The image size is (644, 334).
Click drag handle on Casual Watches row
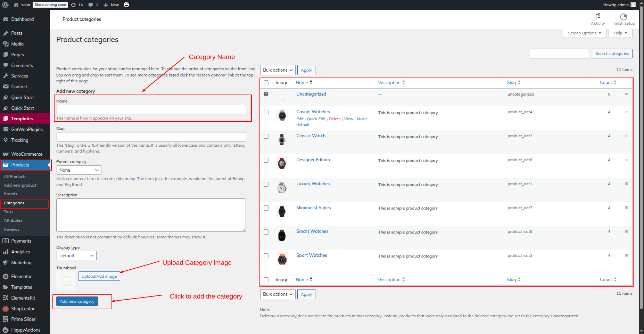tap(626, 112)
